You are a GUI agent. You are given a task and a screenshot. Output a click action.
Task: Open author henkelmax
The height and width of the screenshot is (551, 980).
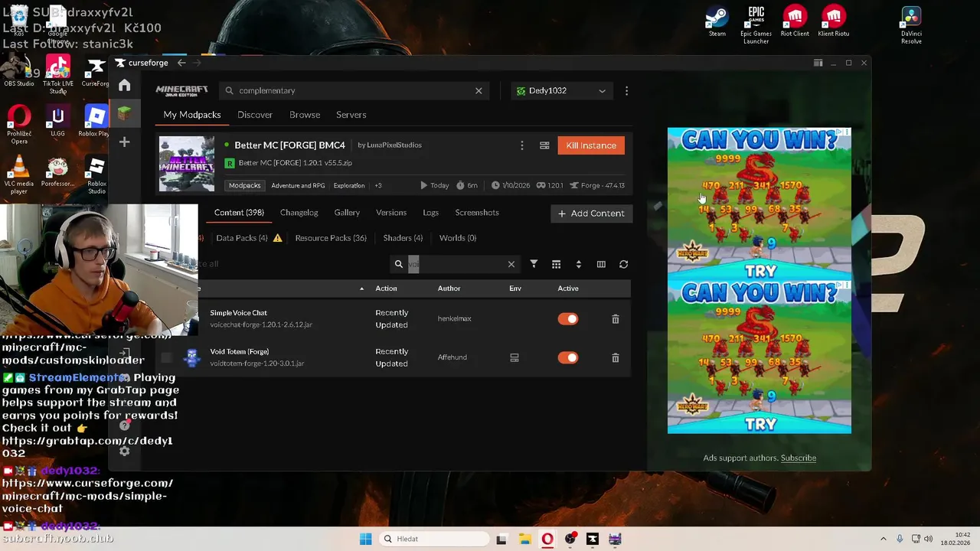pos(454,318)
